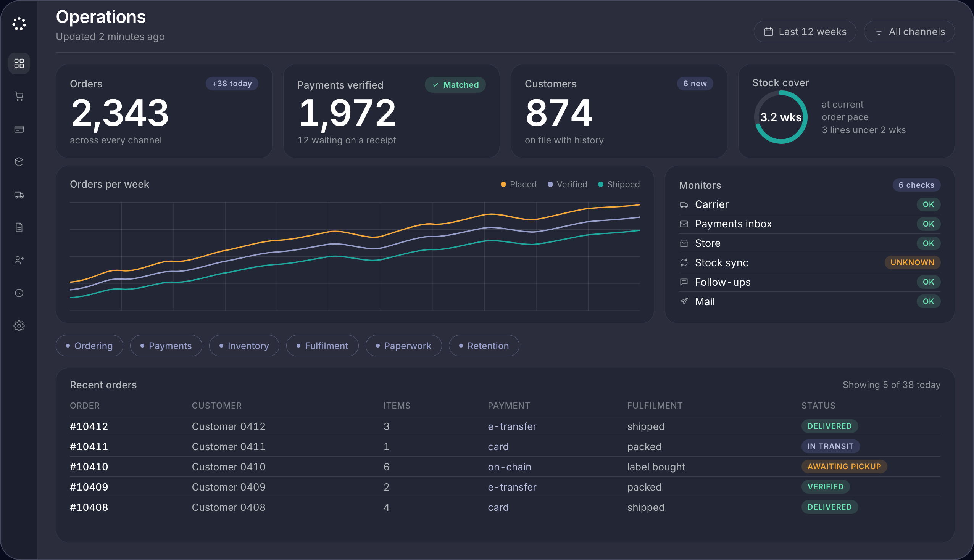Click Customer 0412 in the table
The width and height of the screenshot is (974, 560).
(x=229, y=426)
